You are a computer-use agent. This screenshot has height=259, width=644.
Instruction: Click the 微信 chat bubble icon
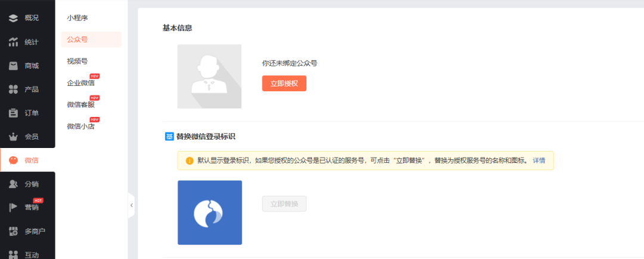[14, 161]
